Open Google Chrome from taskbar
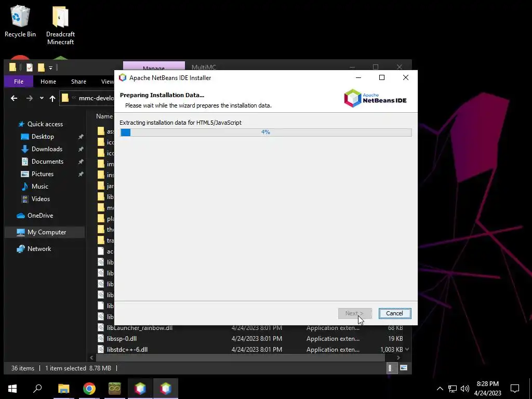This screenshot has width=532, height=399. (x=89, y=389)
